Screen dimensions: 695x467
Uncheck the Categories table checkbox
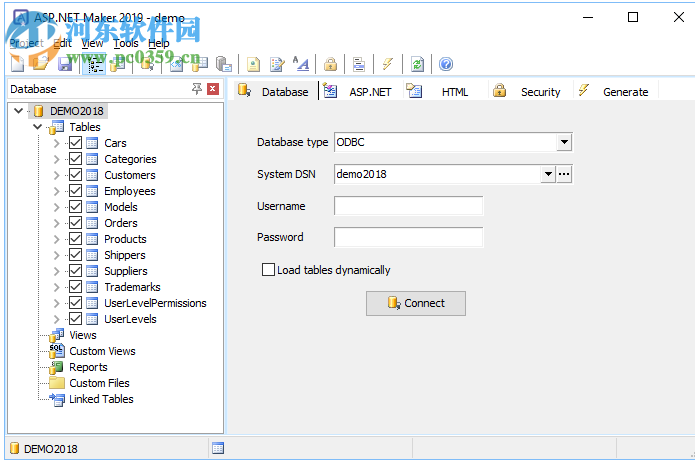[x=76, y=159]
